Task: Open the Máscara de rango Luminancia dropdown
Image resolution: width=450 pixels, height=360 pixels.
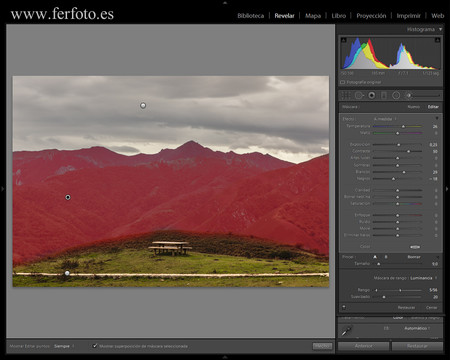Action: tap(423, 278)
